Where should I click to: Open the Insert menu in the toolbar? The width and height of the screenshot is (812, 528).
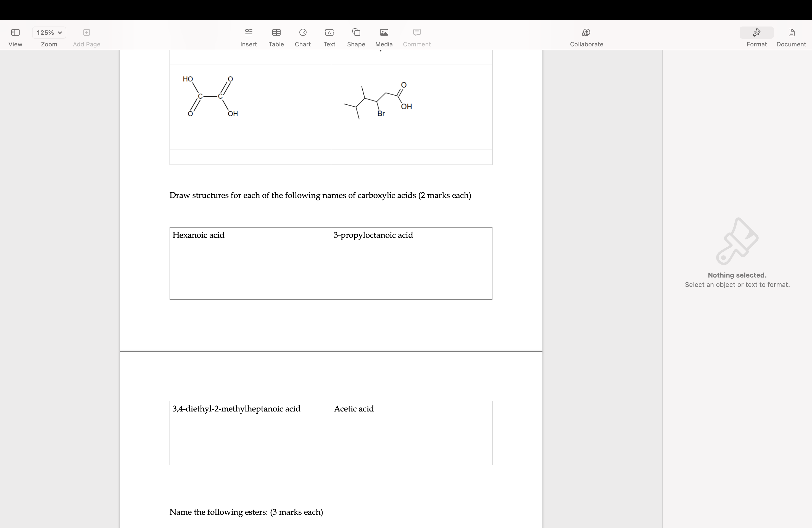(x=248, y=37)
